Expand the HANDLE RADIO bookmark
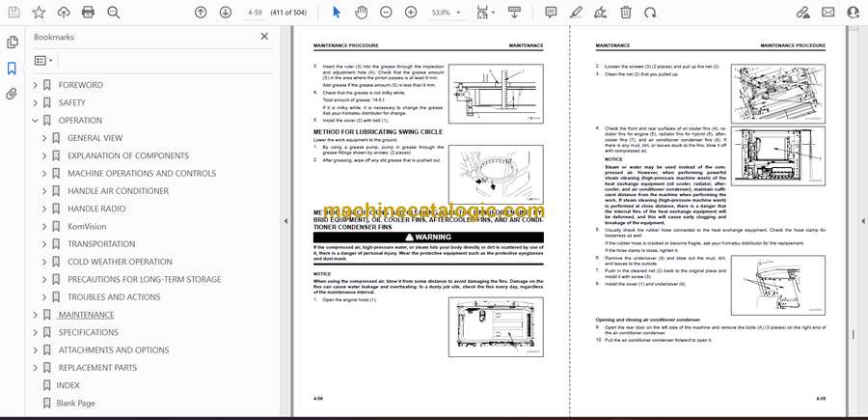The image size is (868, 420). (x=44, y=209)
